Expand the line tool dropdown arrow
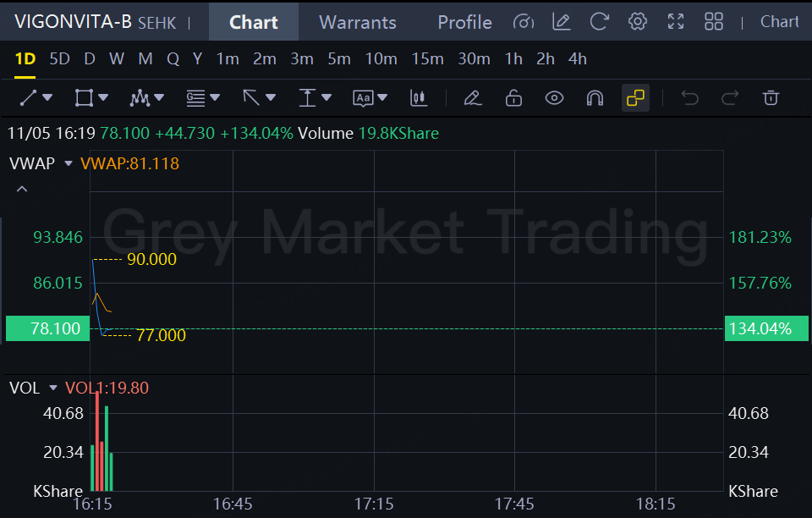Image resolution: width=812 pixels, height=518 pixels. point(47,98)
